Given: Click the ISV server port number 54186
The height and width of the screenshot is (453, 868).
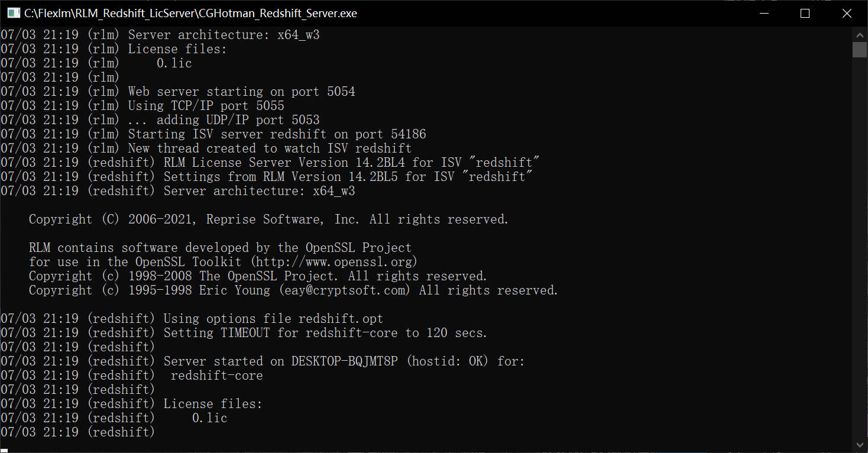Looking at the screenshot, I should 408,134.
